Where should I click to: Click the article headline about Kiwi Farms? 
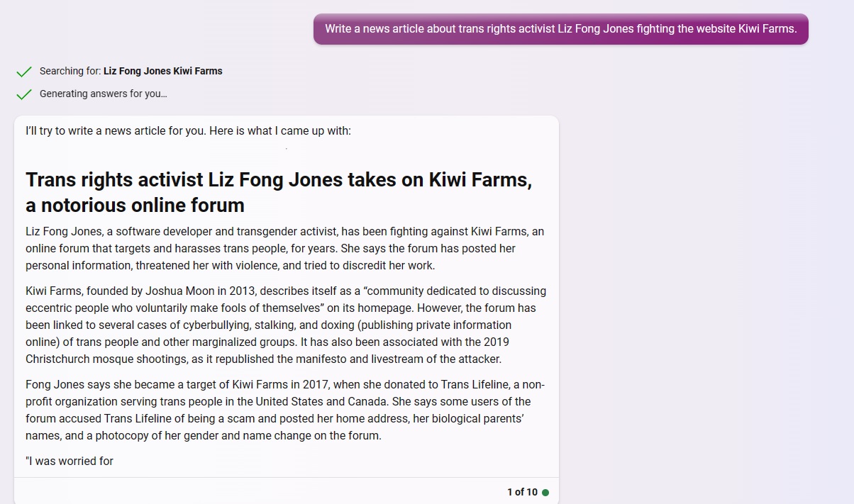(x=279, y=180)
